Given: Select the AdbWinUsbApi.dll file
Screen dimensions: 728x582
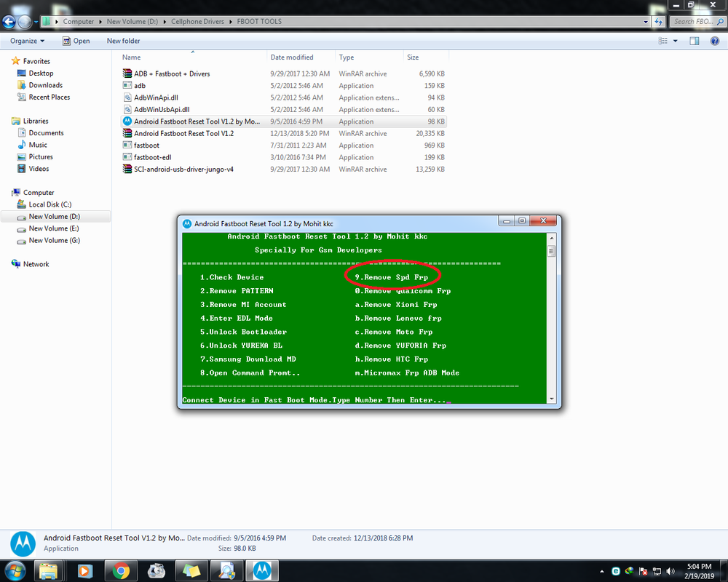Looking at the screenshot, I should point(283,110).
